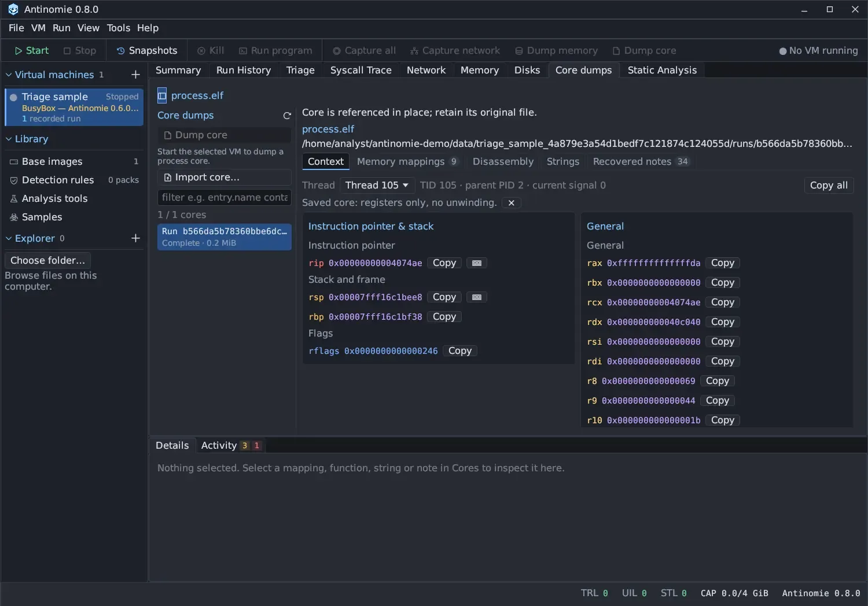Open the File menu

coord(16,28)
